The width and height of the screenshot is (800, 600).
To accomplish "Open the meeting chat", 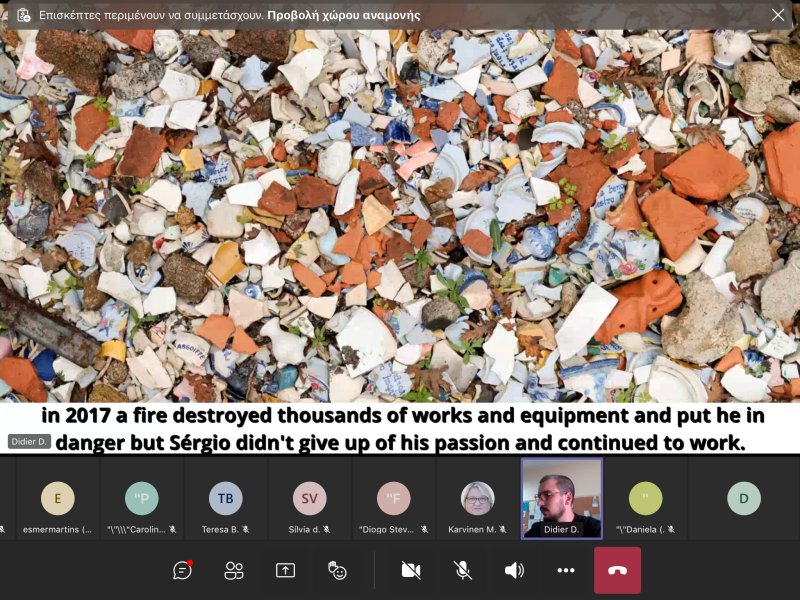I will [182, 570].
